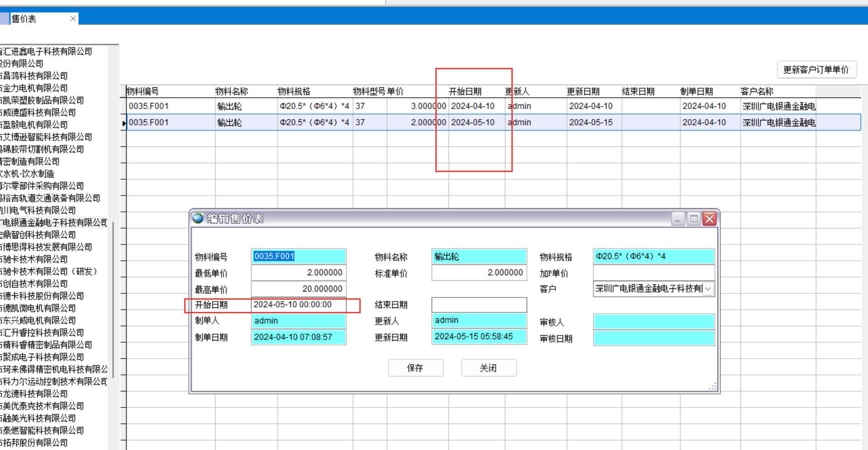Screen dimensions: 868x450
Task: Close the 编辑售价表 dialog with the red X
Action: 710,219
